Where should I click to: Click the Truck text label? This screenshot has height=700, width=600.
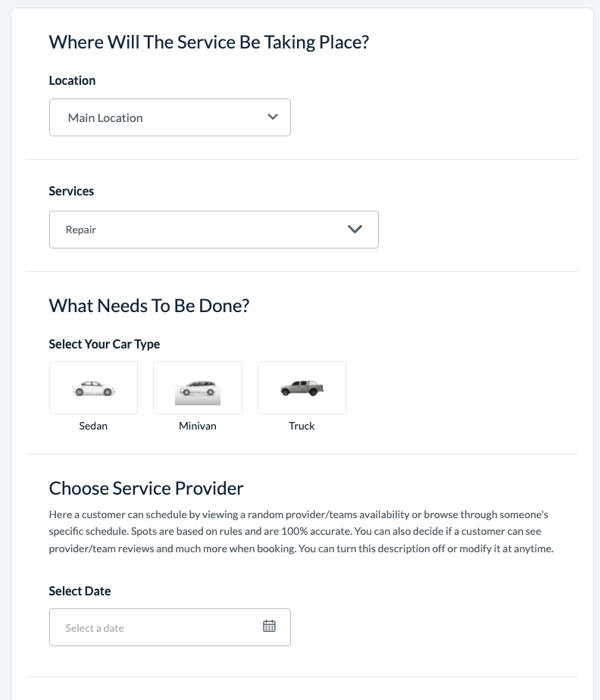pyautogui.click(x=302, y=426)
